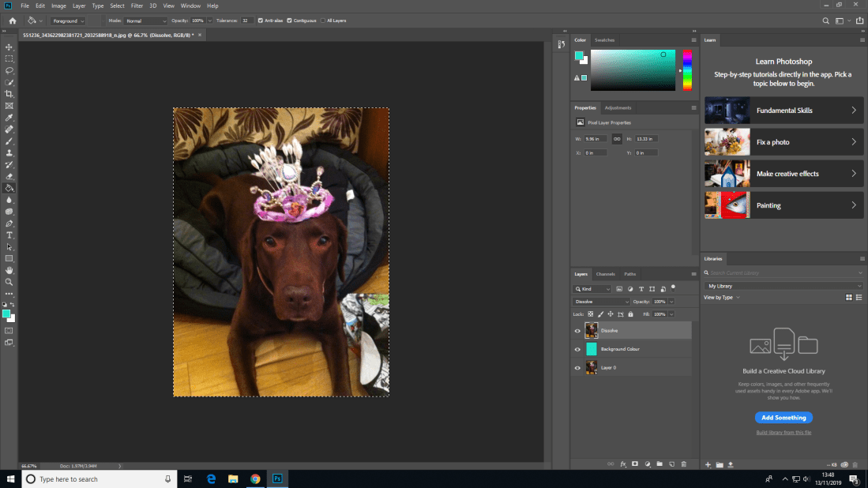Switch to the Channels tab
This screenshot has width=868, height=488.
tap(605, 274)
